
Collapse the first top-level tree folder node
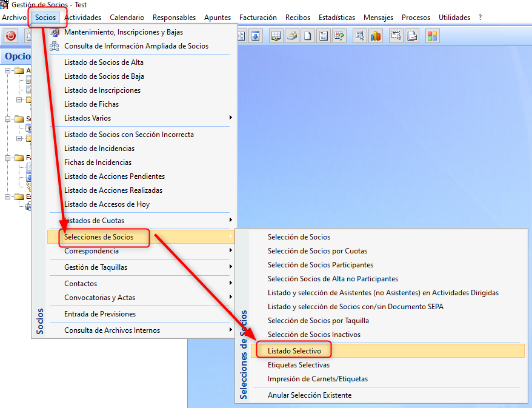pyautogui.click(x=8, y=70)
